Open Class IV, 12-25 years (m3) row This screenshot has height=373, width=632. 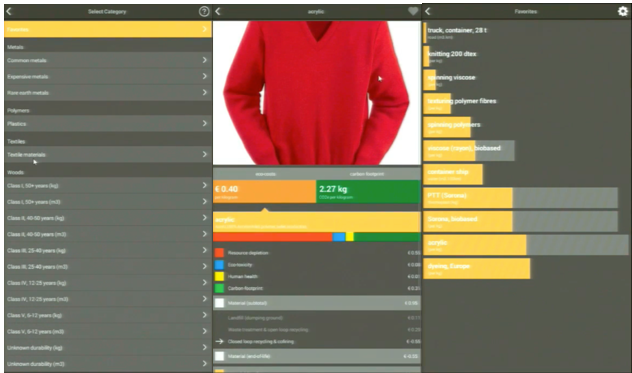[x=108, y=299]
